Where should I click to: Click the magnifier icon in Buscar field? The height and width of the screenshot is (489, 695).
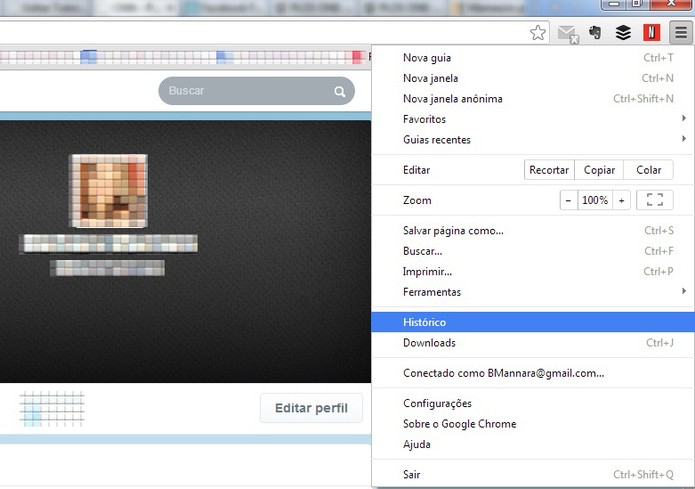(x=340, y=91)
